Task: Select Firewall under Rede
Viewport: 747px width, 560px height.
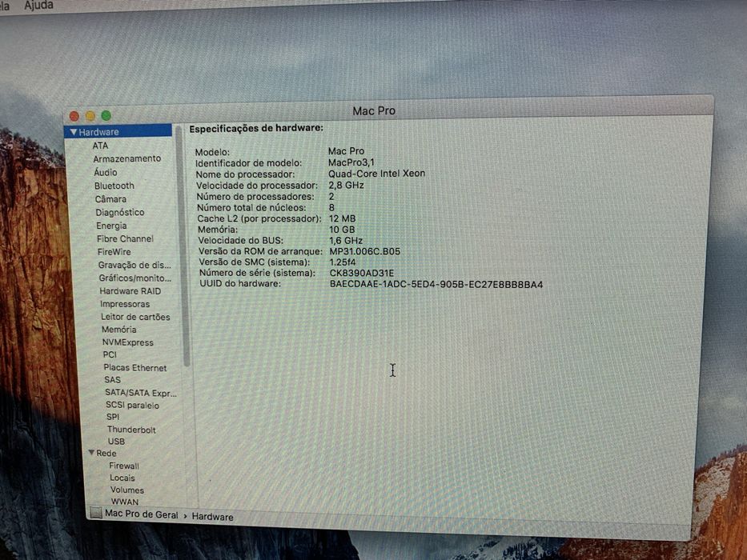Action: (x=124, y=466)
